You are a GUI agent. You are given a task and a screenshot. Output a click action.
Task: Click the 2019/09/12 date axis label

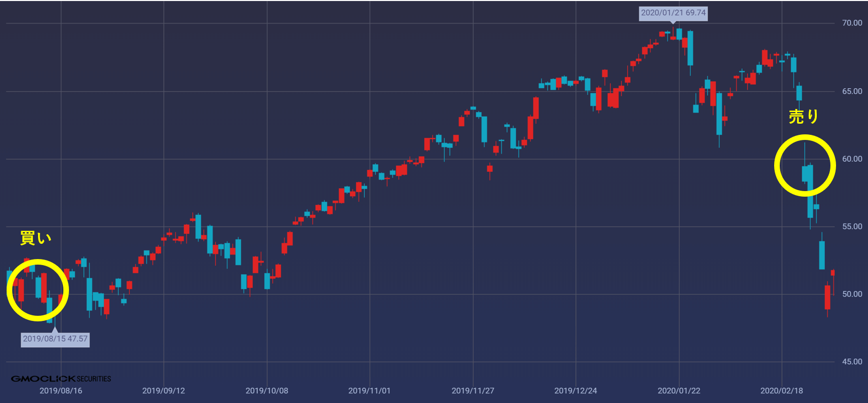point(163,391)
